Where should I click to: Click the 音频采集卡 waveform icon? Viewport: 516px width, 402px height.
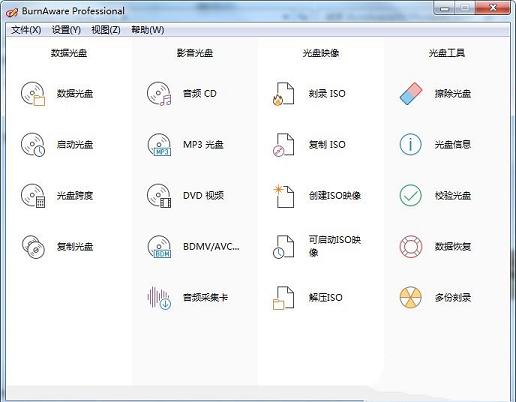159,298
